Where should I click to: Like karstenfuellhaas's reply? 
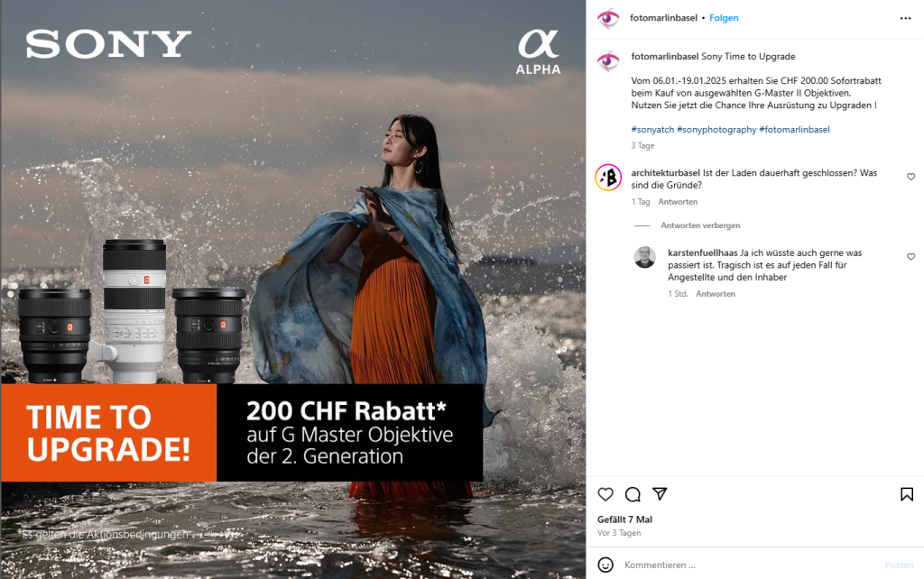click(x=911, y=256)
